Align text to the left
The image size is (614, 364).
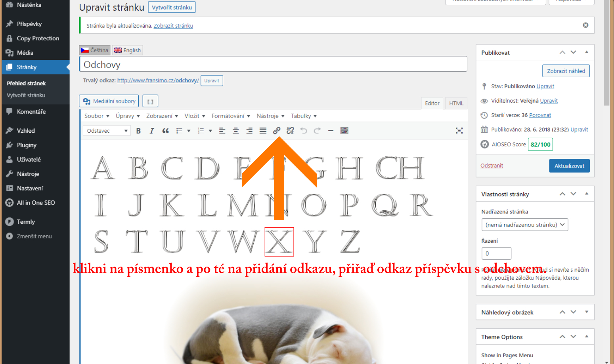click(222, 131)
